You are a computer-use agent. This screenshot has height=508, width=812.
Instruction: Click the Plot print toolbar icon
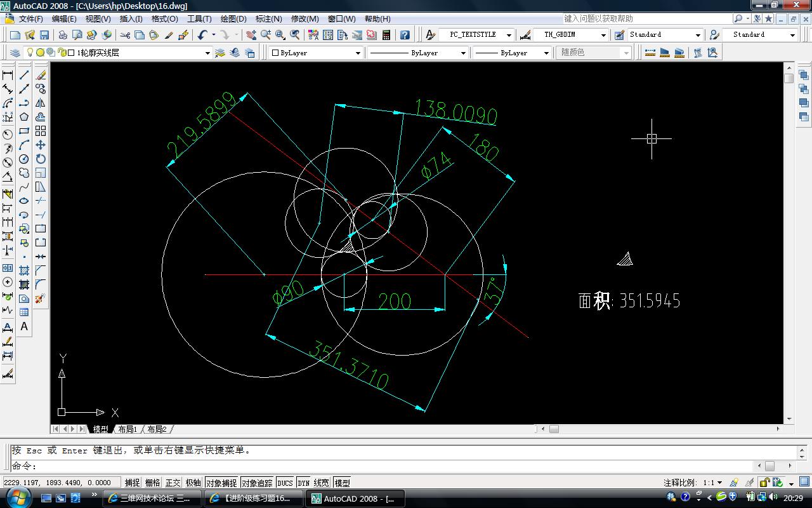pos(63,35)
